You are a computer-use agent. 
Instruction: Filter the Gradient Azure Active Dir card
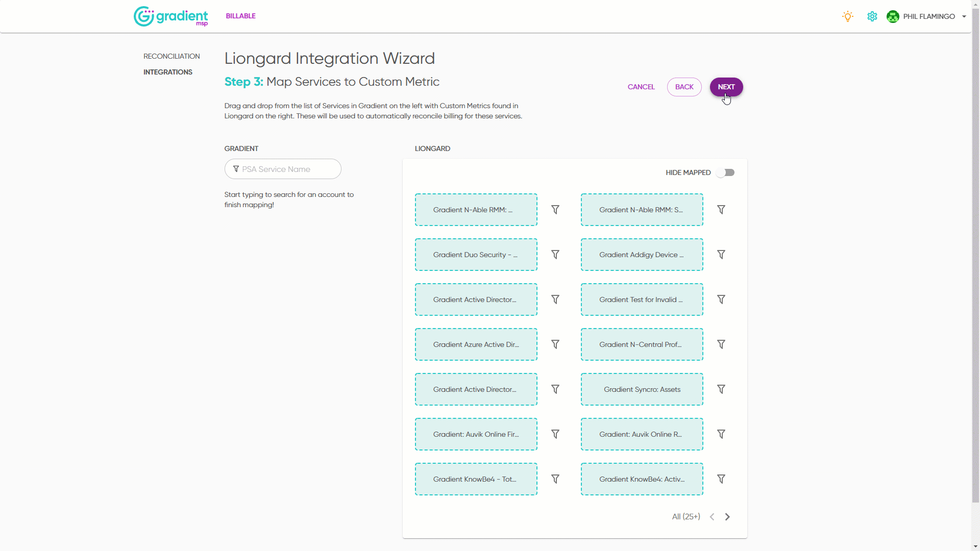tap(555, 344)
